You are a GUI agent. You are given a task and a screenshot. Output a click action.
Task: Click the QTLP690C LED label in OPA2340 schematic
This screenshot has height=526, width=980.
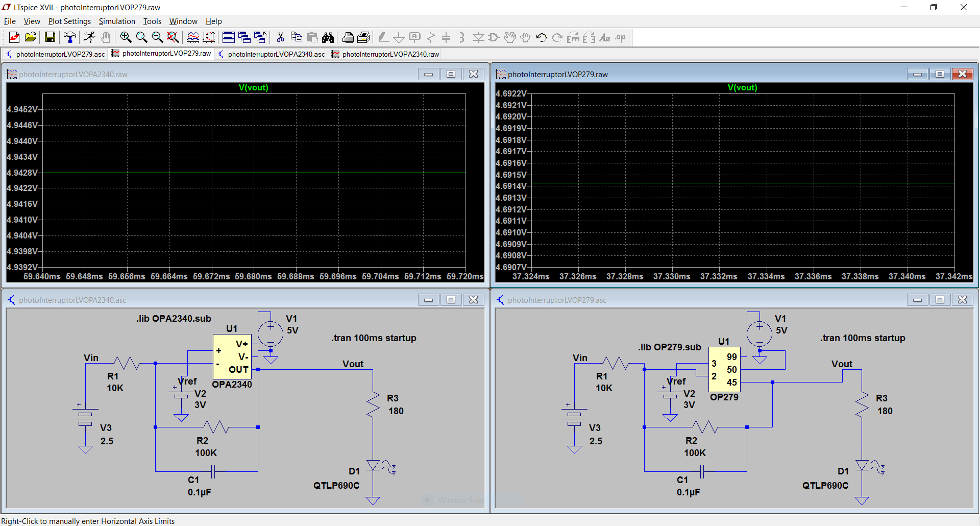(x=336, y=486)
